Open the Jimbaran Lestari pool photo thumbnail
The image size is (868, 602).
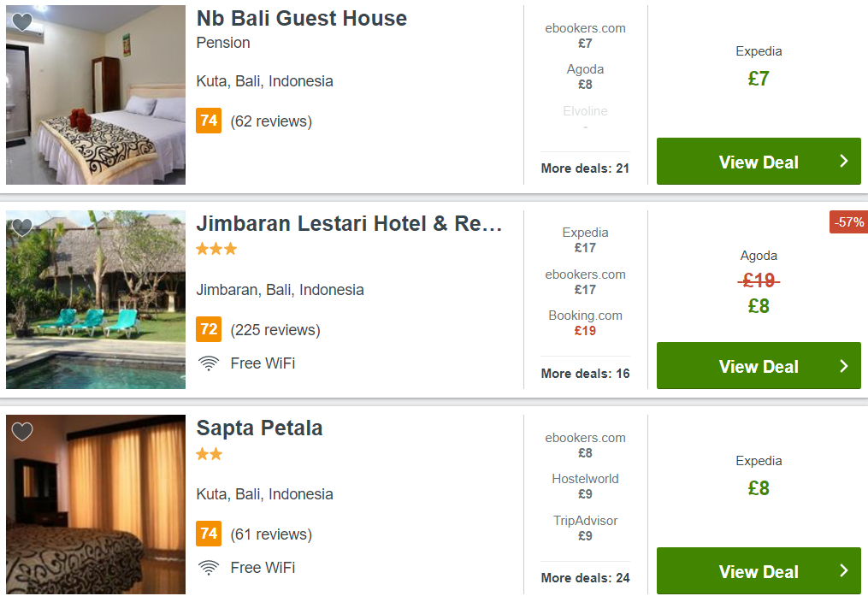click(96, 299)
